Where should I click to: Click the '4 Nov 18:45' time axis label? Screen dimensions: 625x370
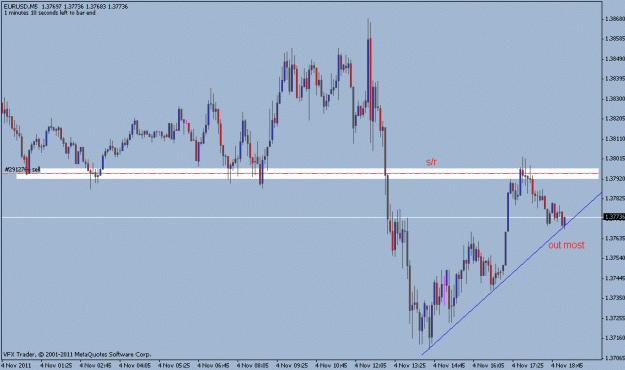[567, 365]
